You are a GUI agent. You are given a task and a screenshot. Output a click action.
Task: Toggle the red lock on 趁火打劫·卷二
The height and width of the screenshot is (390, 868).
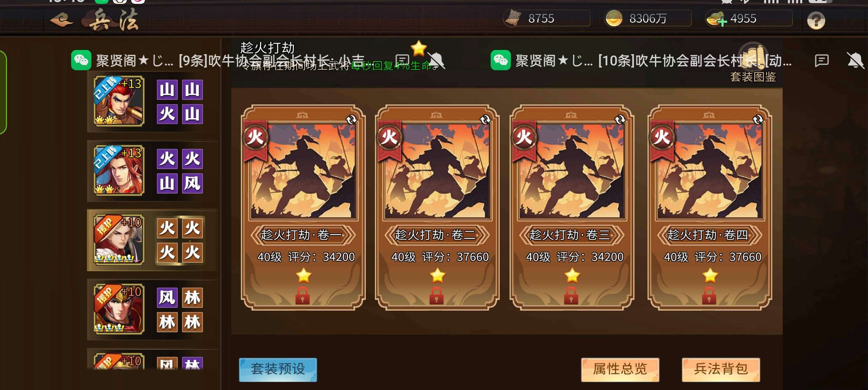pos(436,296)
